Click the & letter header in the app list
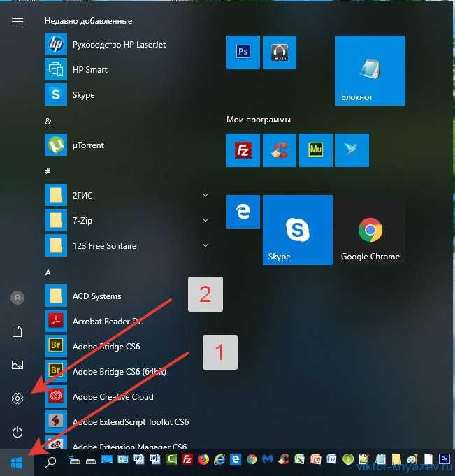This screenshot has height=476, width=455. click(48, 122)
